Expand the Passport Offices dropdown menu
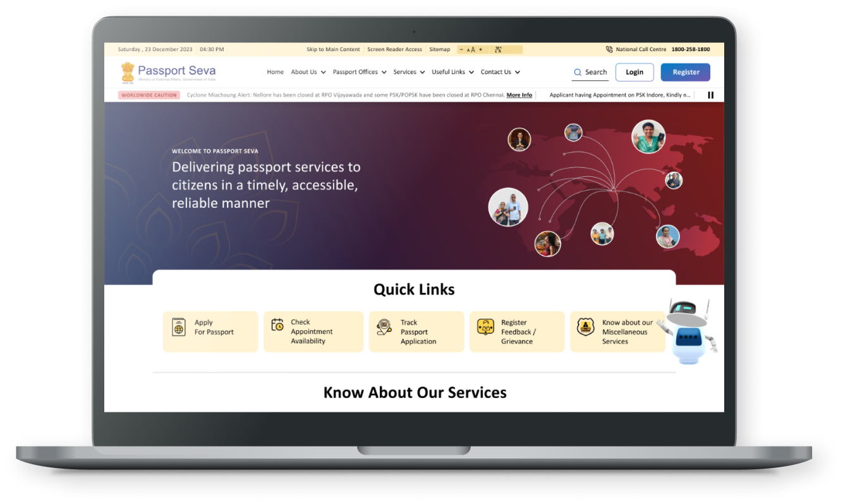Image resolution: width=843 pixels, height=504 pixels. [x=360, y=72]
